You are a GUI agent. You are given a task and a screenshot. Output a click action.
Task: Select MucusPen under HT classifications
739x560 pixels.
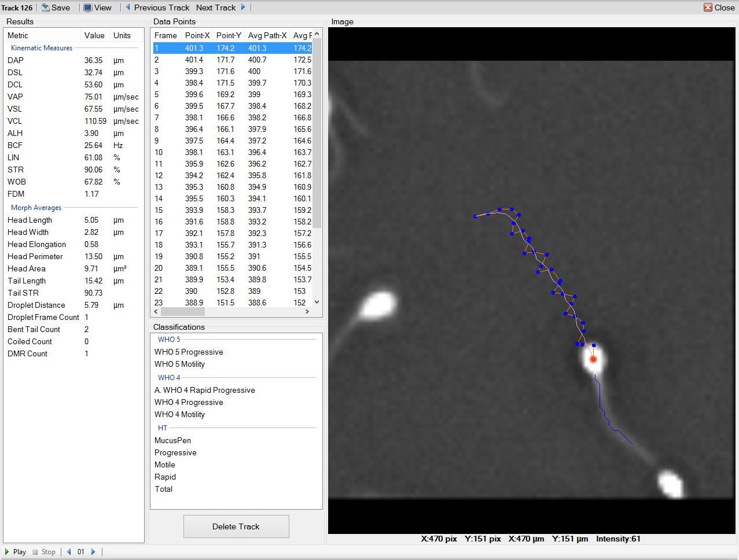pyautogui.click(x=172, y=440)
